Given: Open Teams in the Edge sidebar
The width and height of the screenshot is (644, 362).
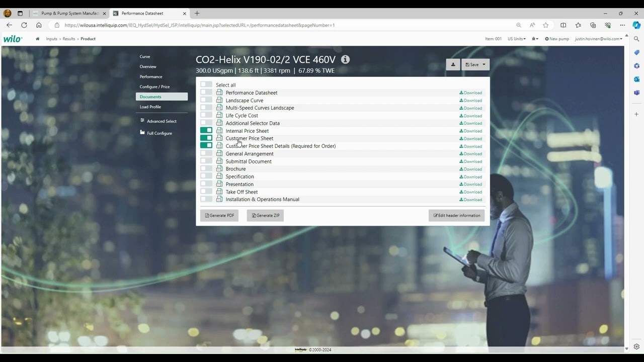Looking at the screenshot, I should click(636, 93).
